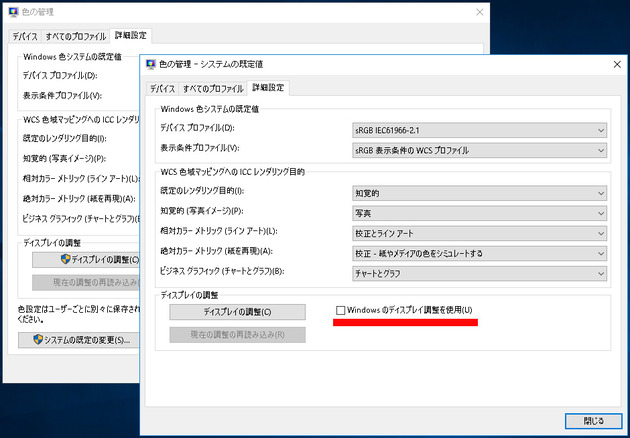Click the デバイス プロファイル(D): label in front window
Screen dimensions: 630x438
pyautogui.click(x=197, y=128)
